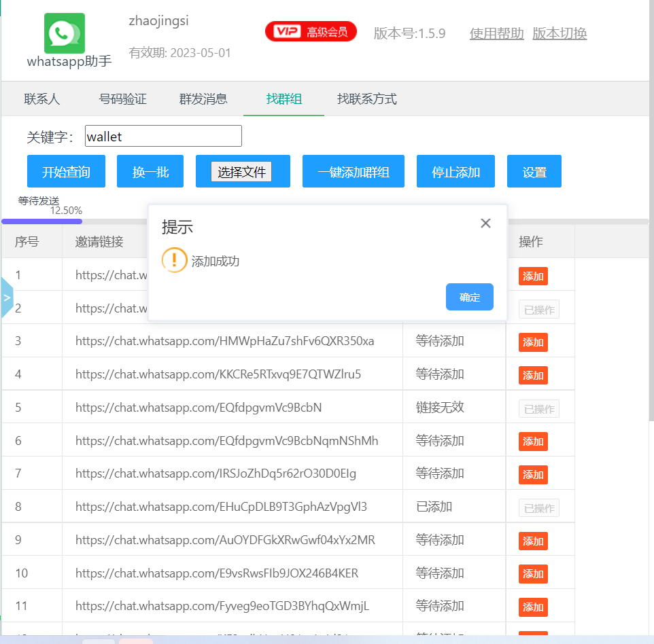Click 添加 for row 3 invite link
Viewport: 654px width, 644px height.
[533, 342]
